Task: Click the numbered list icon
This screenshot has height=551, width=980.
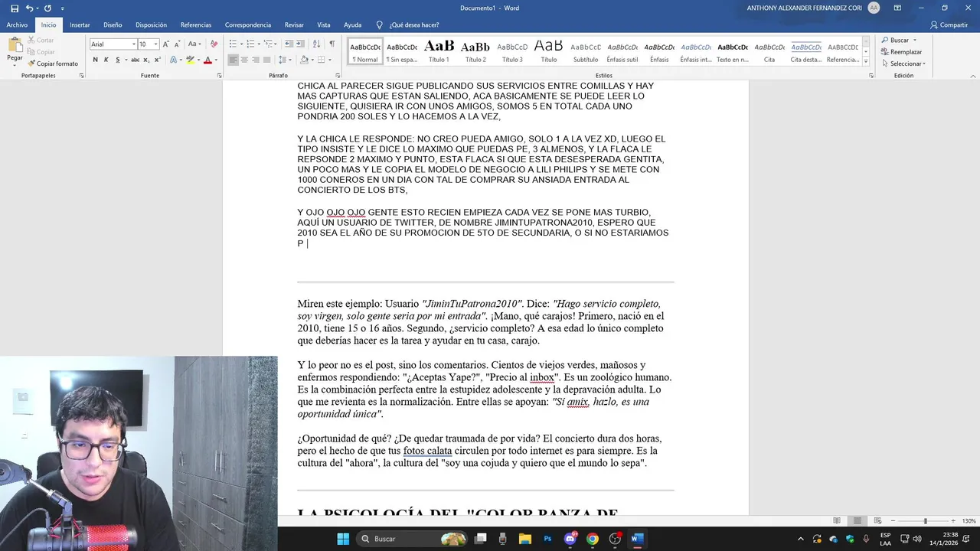Action: tap(249, 44)
